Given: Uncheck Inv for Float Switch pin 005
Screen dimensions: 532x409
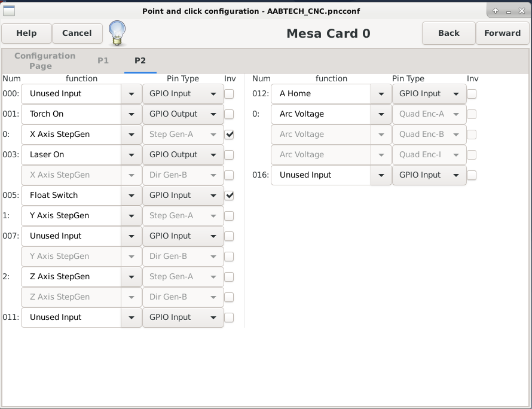Looking at the screenshot, I should [229, 196].
